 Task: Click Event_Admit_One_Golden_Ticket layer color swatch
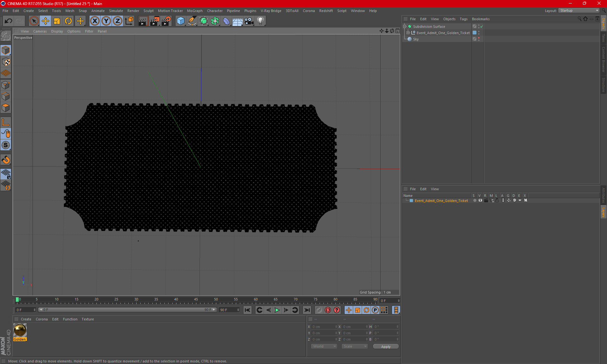(x=411, y=201)
